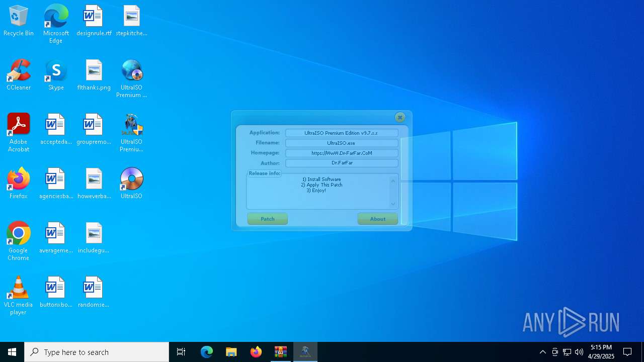644x362 pixels.
Task: Select the CCleaner desktop shortcut
Action: coord(19,75)
